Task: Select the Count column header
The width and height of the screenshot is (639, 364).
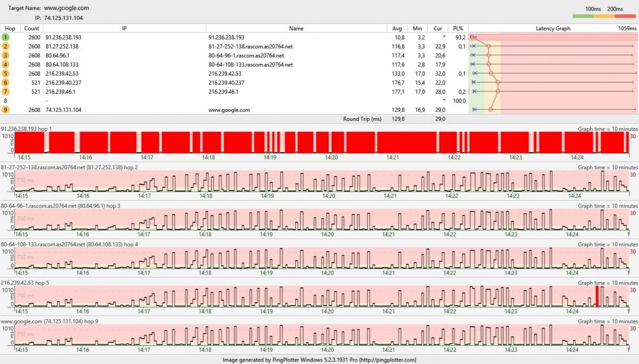Action: (32, 28)
